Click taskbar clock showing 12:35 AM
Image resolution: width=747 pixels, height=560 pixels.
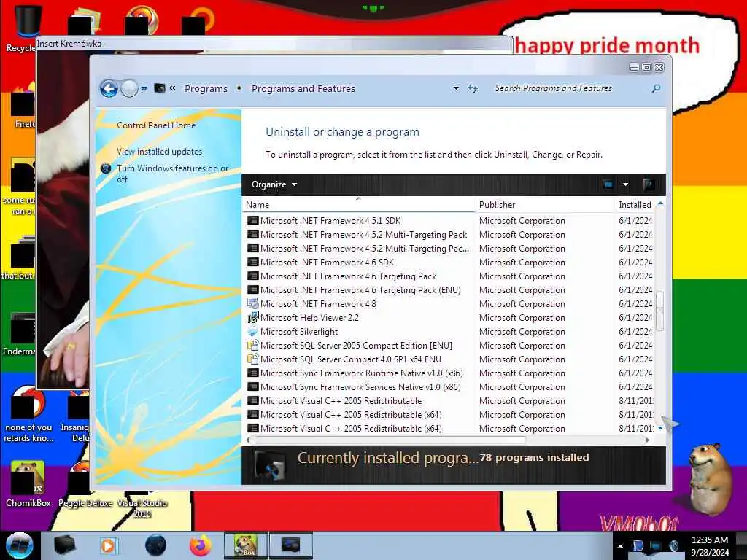coord(710,546)
